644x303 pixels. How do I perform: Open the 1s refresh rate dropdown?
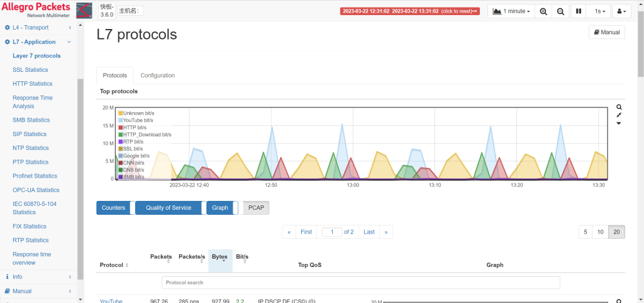pos(601,11)
